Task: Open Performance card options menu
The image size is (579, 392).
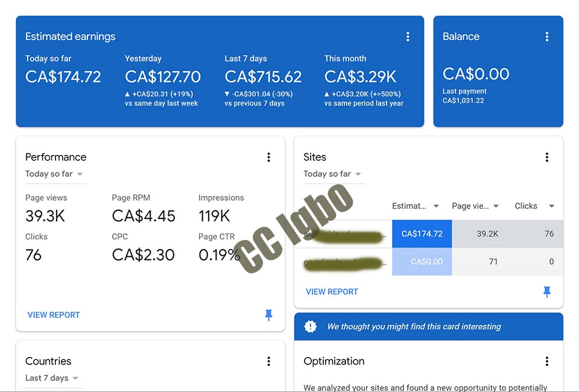Action: (x=269, y=157)
